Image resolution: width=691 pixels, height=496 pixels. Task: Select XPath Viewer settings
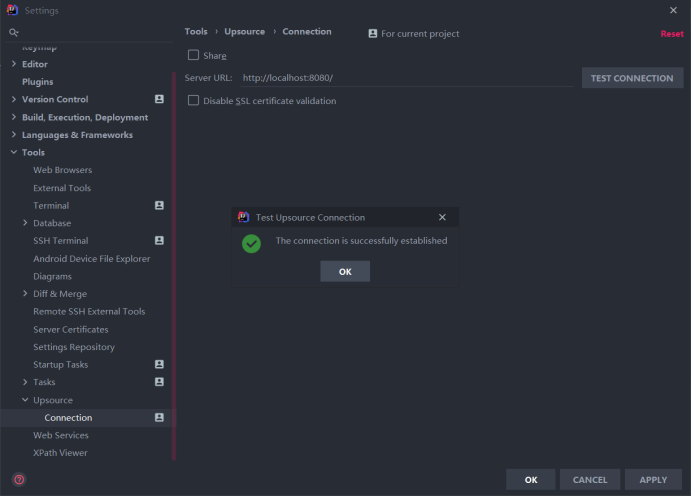tap(60, 453)
